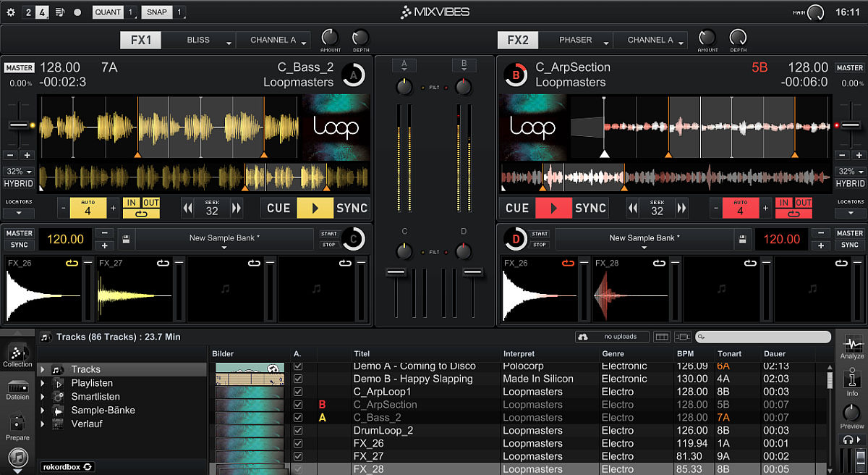Select the FX2 tab
The width and height of the screenshot is (868, 475).
click(518, 41)
